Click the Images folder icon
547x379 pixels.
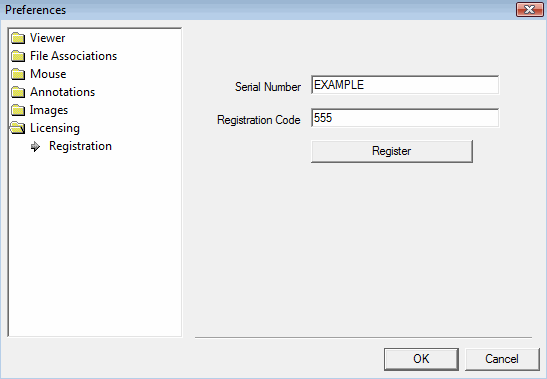(18, 110)
